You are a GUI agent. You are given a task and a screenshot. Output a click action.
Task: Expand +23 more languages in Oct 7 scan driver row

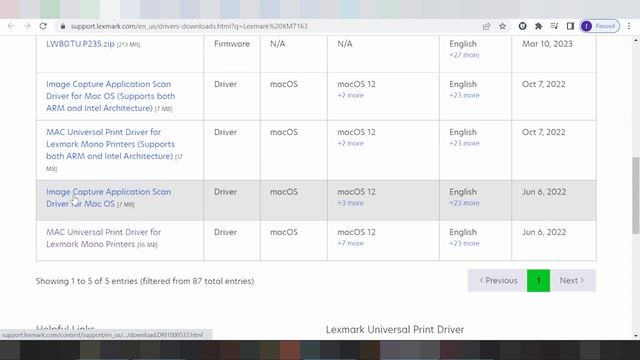tap(464, 95)
